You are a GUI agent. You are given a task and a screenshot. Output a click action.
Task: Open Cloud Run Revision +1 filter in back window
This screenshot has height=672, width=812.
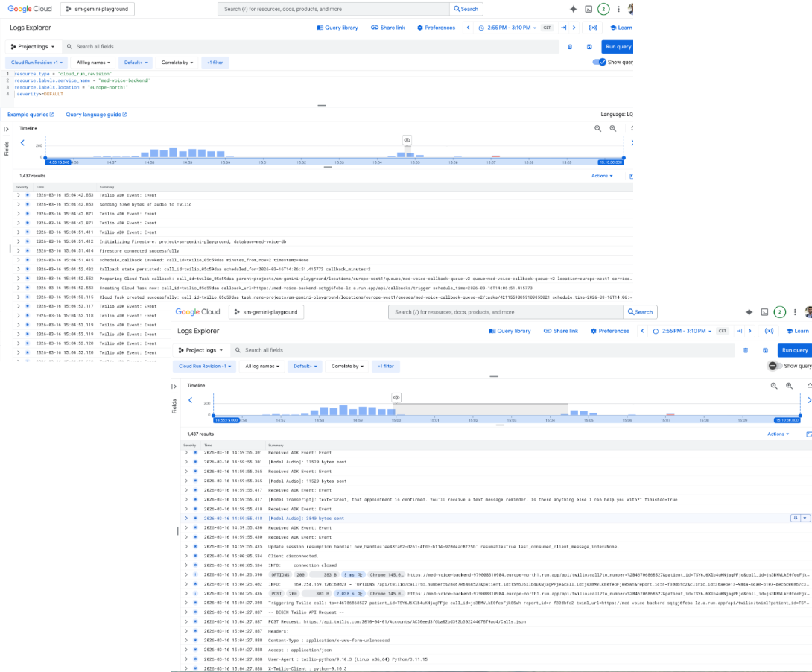point(37,63)
